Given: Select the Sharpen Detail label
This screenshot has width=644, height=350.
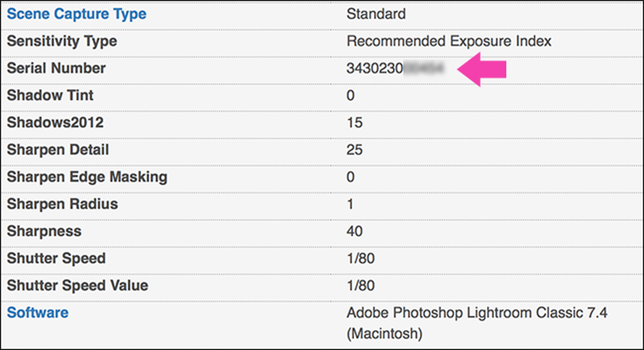Looking at the screenshot, I should [x=58, y=150].
